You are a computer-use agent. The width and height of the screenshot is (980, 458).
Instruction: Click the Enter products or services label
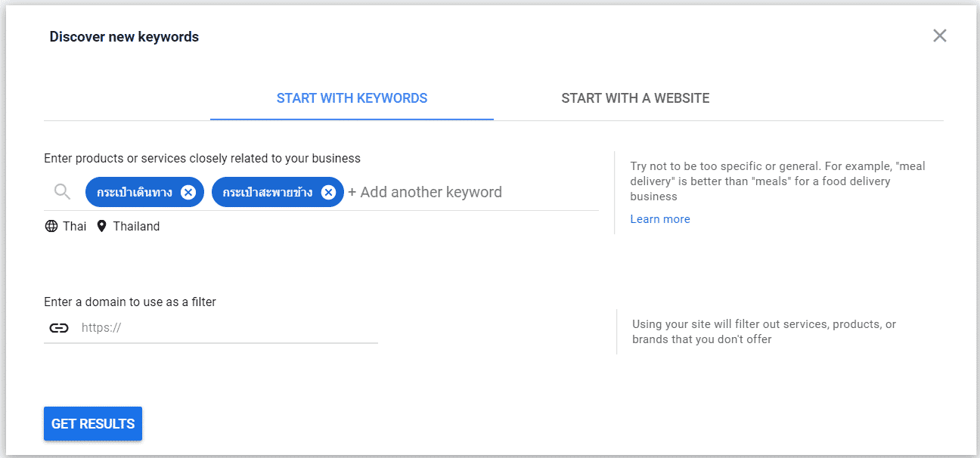pyautogui.click(x=202, y=159)
